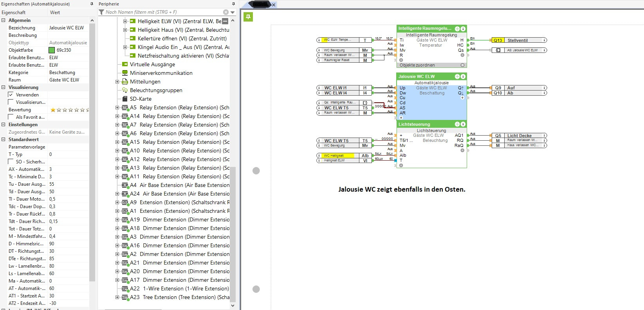
Task: Click the A23 Tree Extension icon
Action: pyautogui.click(x=125, y=297)
